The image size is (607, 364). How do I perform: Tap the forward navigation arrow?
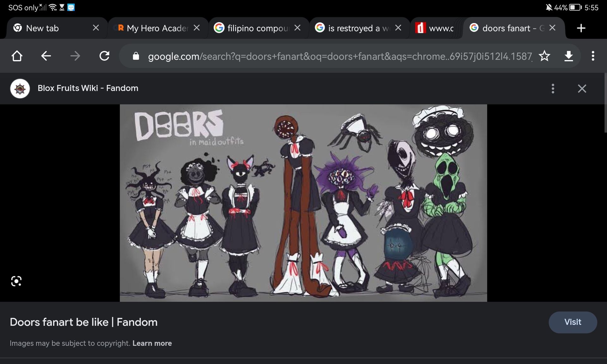[x=75, y=56]
